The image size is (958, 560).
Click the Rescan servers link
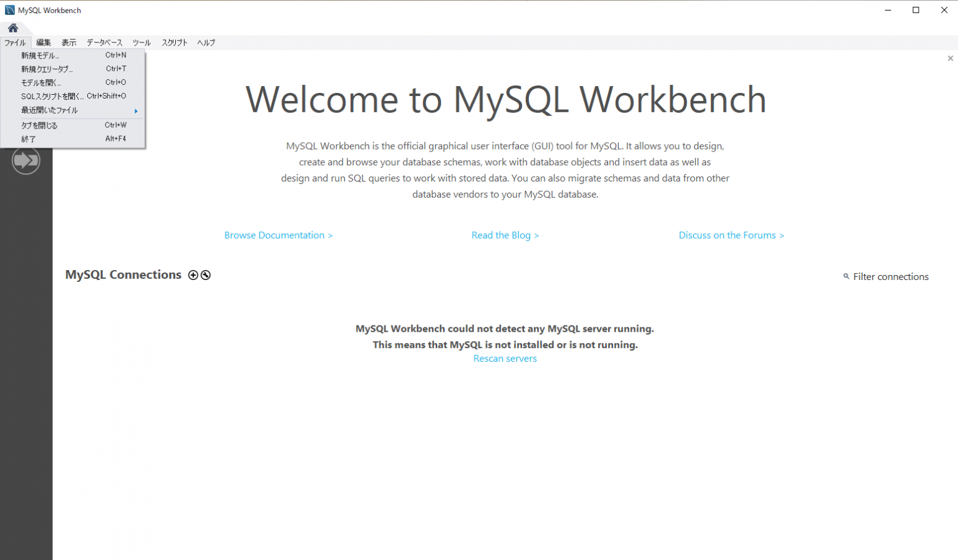(505, 359)
